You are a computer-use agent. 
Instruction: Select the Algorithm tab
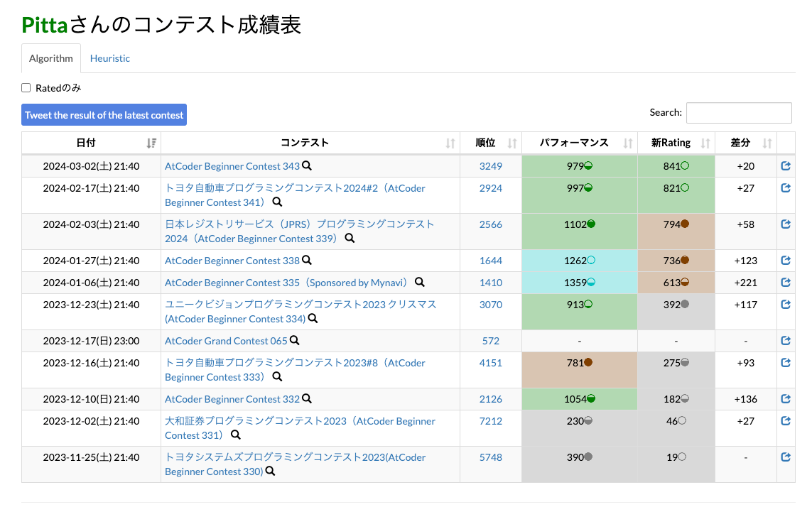tap(50, 58)
